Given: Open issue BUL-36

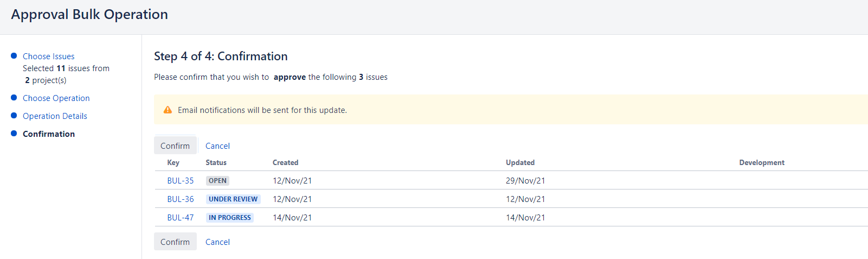Looking at the screenshot, I should click(x=181, y=199).
